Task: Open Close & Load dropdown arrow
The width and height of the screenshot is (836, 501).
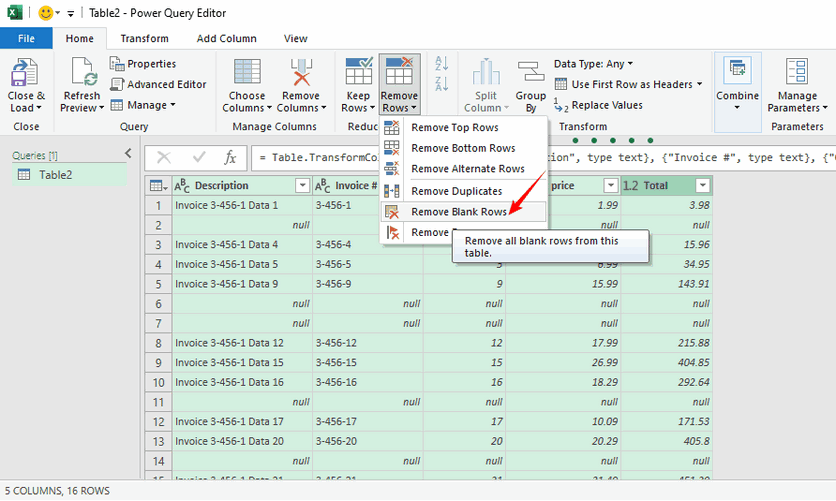Action: click(39, 108)
